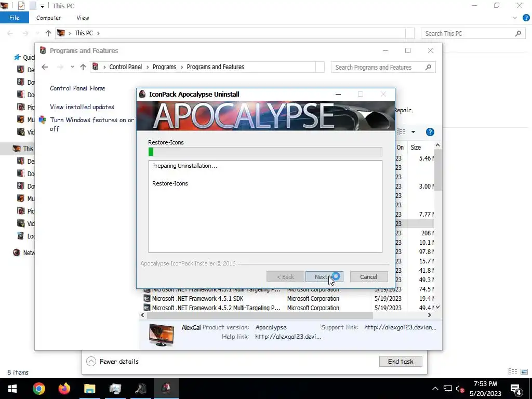Click Cancel in IconPack Apocalypse Uninstall
Viewport: 532px width, 399px height.
coord(368,277)
